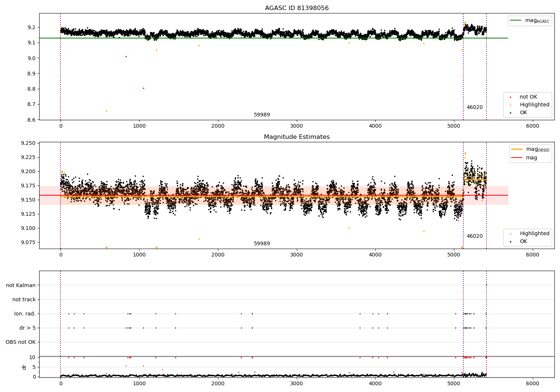Viewport: 560px width, 392px height.
Task: Click the red not-OK point near magnitude 8.8
Action: 143,88
